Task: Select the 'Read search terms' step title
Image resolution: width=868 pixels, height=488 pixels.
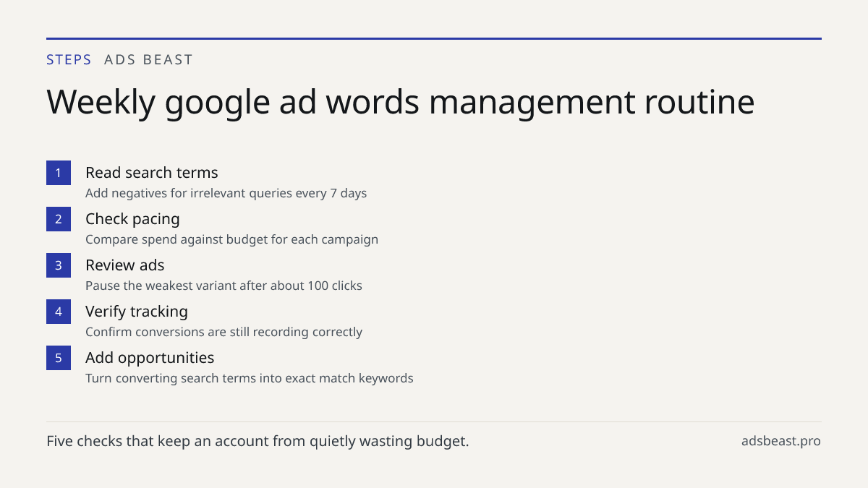Action: (x=152, y=173)
